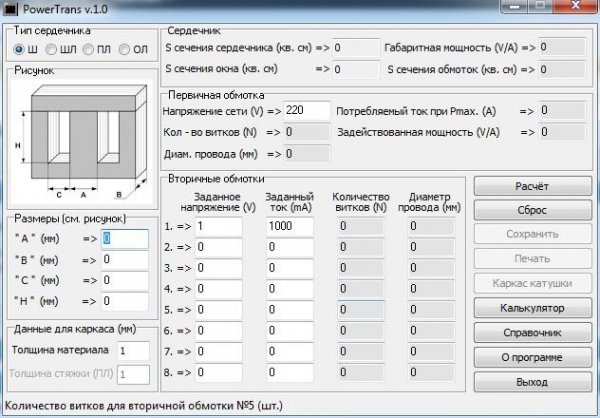Click the disabled Сохранить button
This screenshot has height=418, width=600.
[533, 234]
